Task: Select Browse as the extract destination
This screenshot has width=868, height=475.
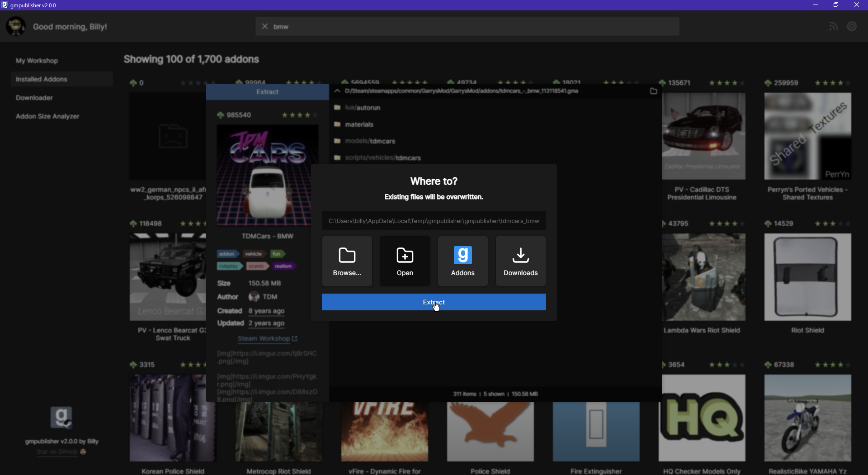Action: pyautogui.click(x=347, y=261)
